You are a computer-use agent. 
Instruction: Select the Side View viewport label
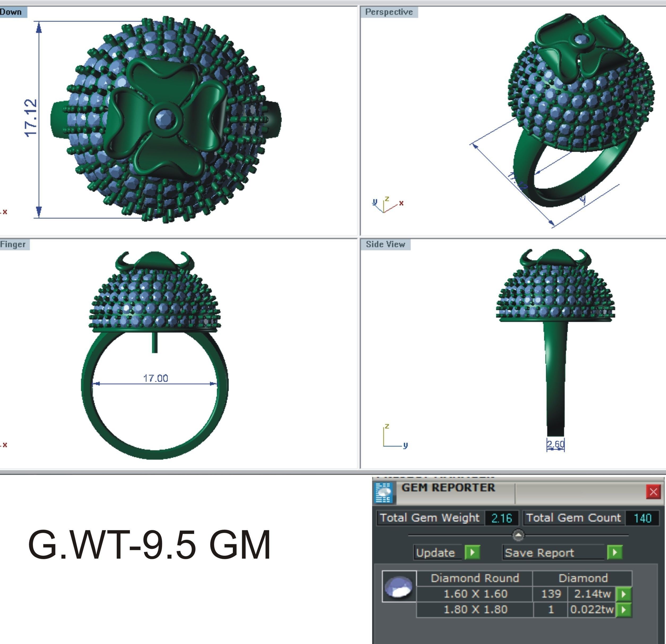[385, 244]
